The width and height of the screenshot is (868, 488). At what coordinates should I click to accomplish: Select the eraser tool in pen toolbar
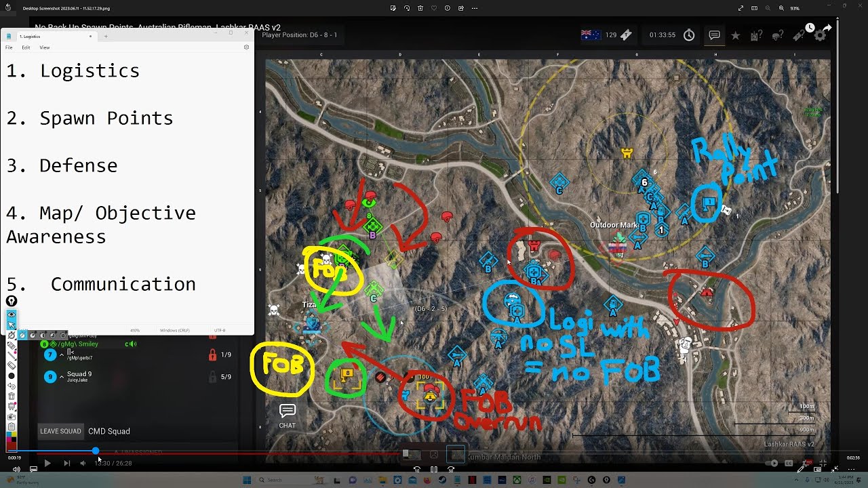click(x=12, y=366)
